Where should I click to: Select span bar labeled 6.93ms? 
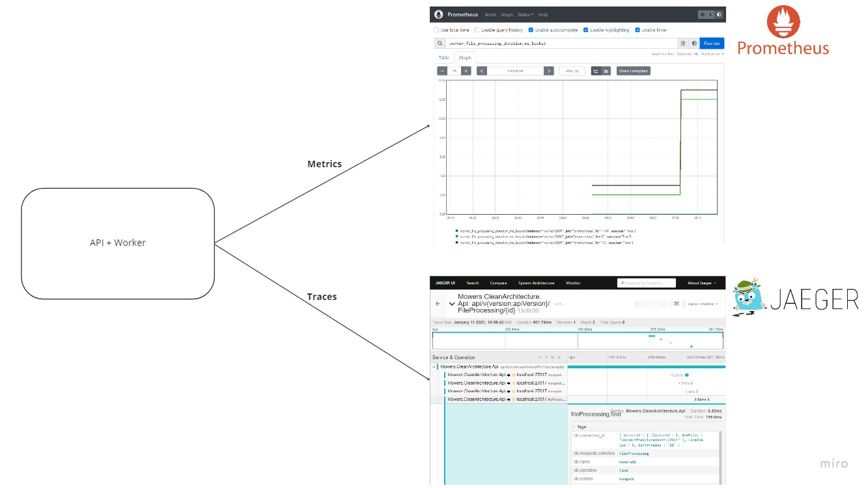point(708,400)
